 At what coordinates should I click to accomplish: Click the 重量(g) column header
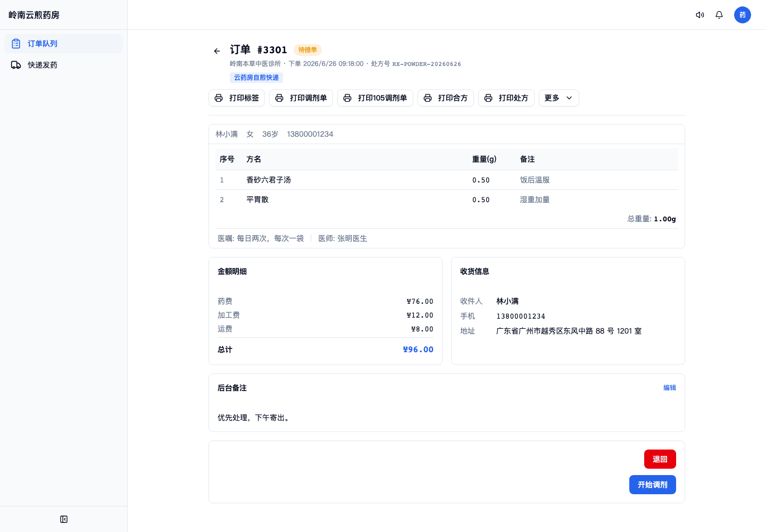tap(484, 159)
